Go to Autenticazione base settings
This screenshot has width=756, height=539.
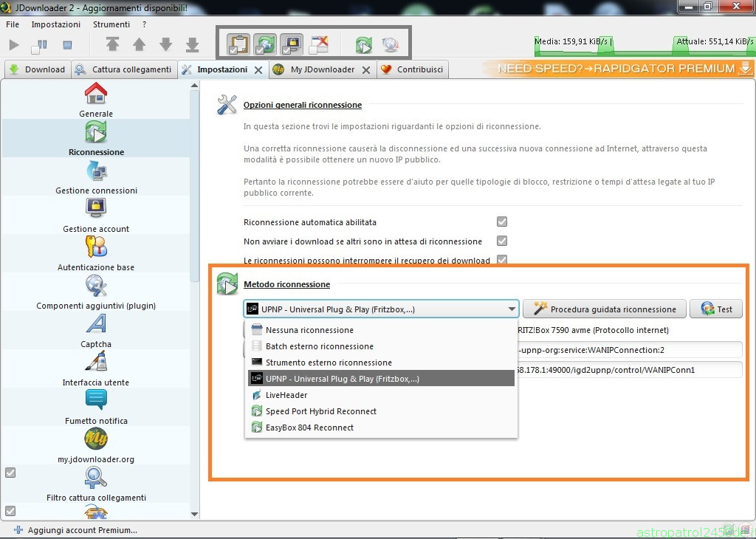[96, 253]
